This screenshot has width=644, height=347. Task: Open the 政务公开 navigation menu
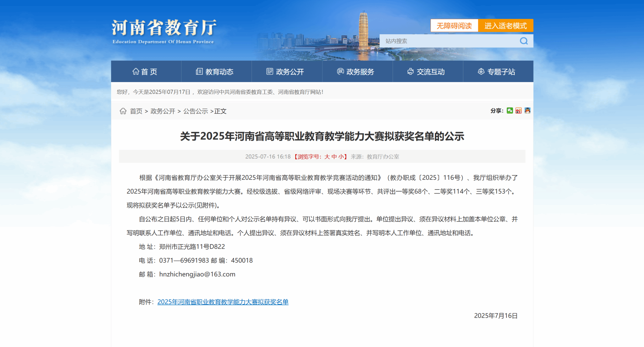[286, 72]
